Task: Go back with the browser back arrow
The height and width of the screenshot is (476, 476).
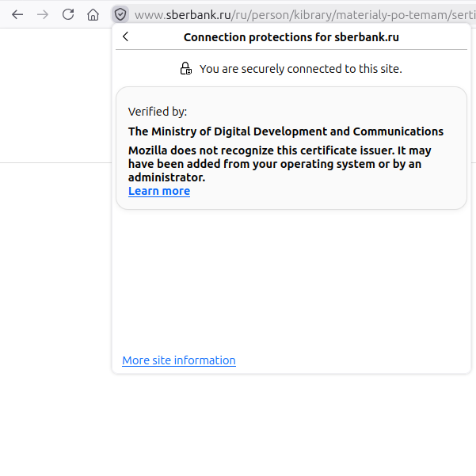Action: pyautogui.click(x=17, y=14)
